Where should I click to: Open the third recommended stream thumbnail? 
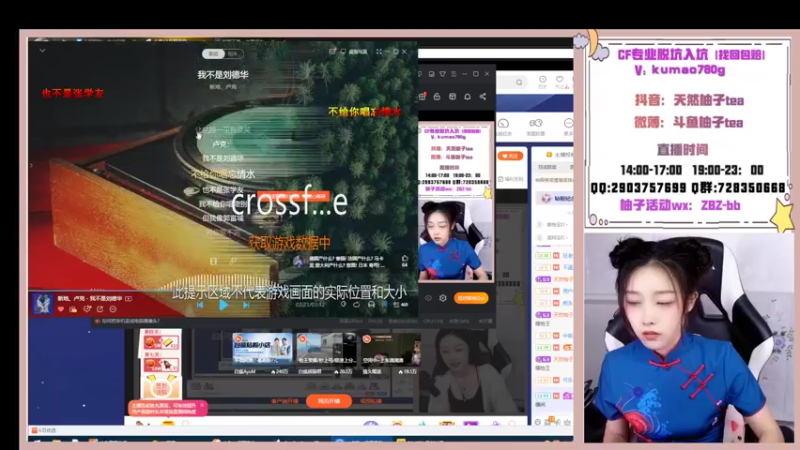tap(391, 348)
